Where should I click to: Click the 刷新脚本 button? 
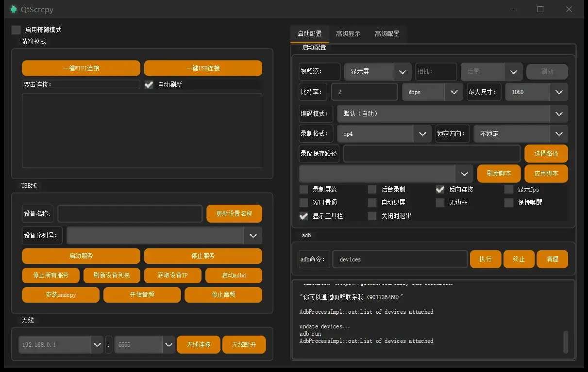[499, 173]
